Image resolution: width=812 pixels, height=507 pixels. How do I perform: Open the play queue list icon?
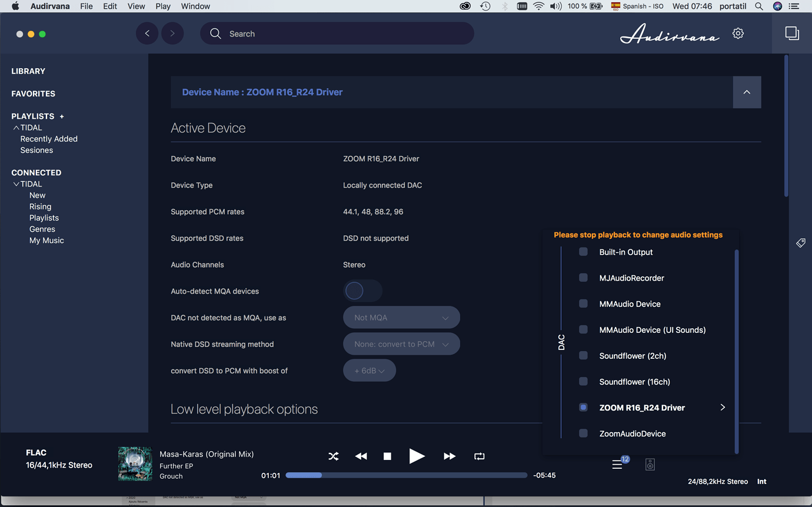[x=617, y=464]
